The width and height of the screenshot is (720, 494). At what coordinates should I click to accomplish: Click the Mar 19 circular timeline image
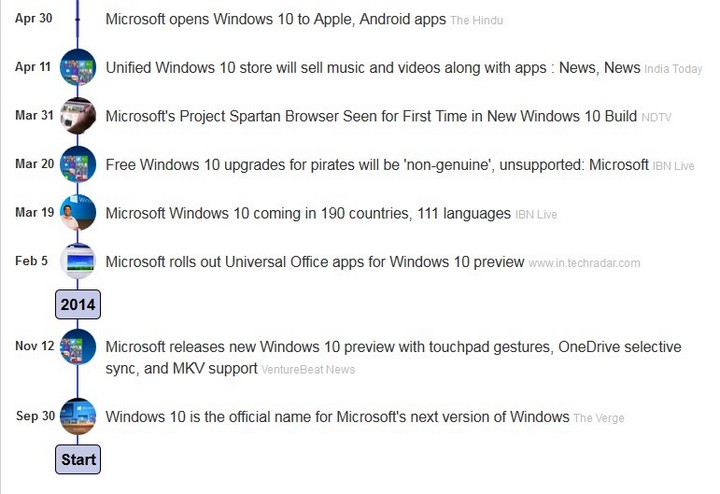click(78, 213)
